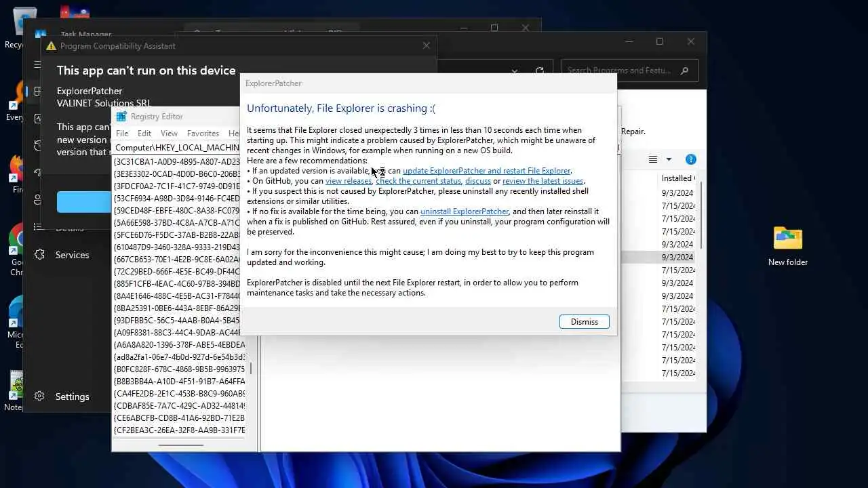Select registry key {CA4FE2DB-2E1C-453B
Viewport: 868px width, 488px height.
click(179, 394)
